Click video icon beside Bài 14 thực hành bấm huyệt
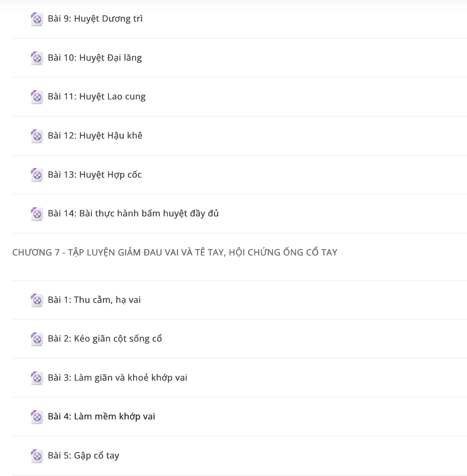 37,214
